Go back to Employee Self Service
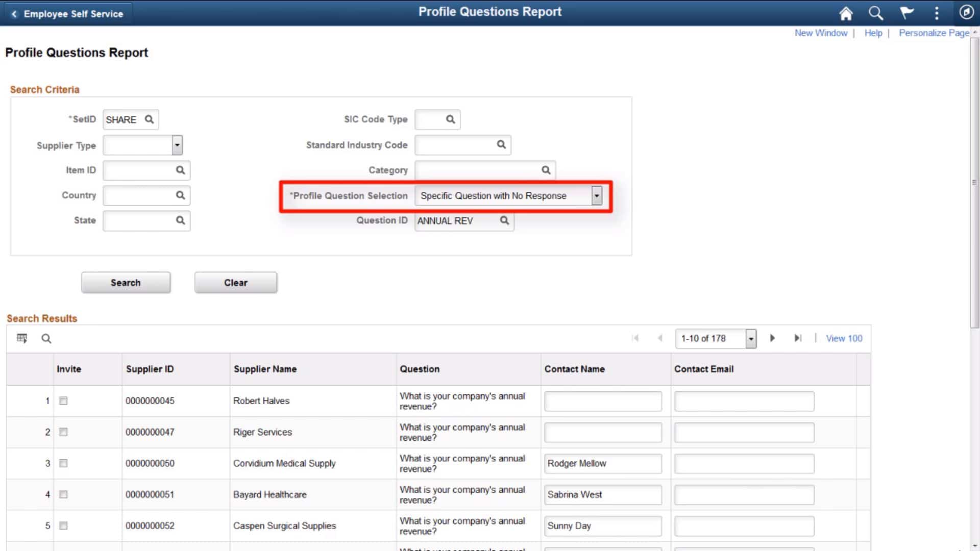980x551 pixels. click(66, 13)
